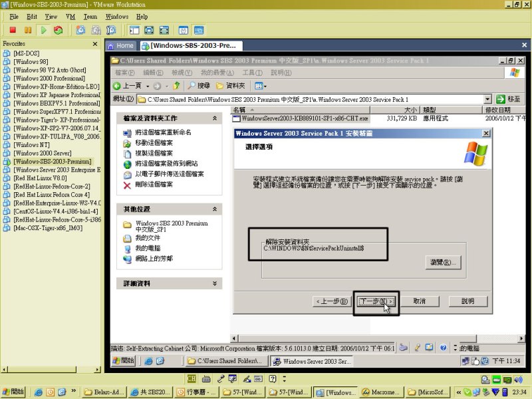Click the VMware Quick Switch icon
The image size is (532, 399).
click(164, 30)
